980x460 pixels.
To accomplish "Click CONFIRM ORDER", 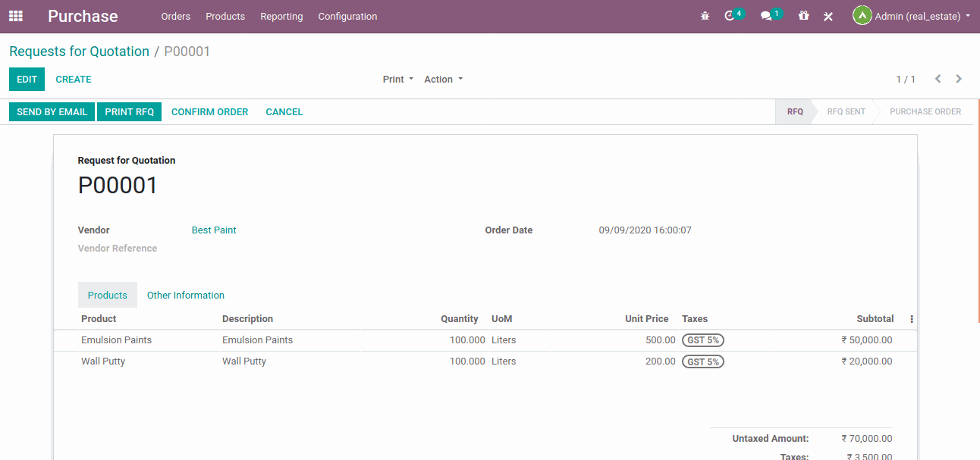I will 210,111.
